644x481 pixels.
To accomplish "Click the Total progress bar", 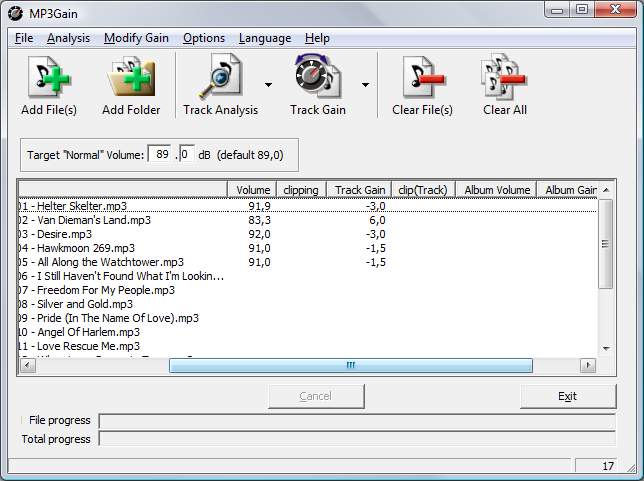I will coord(357,439).
